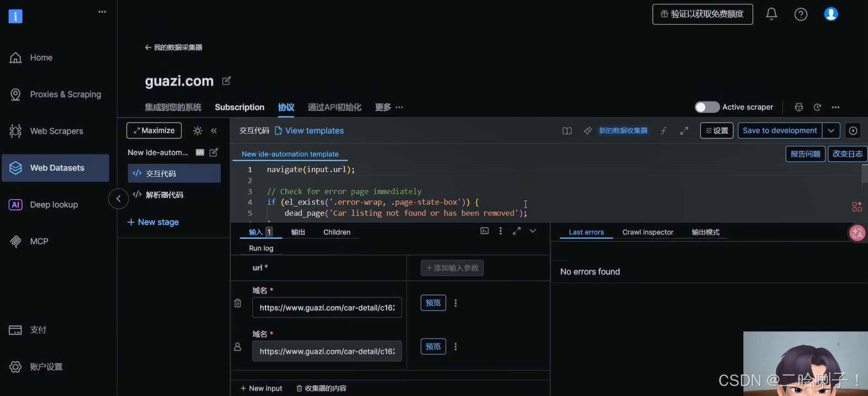Click the AI sparkle icon

588,131
